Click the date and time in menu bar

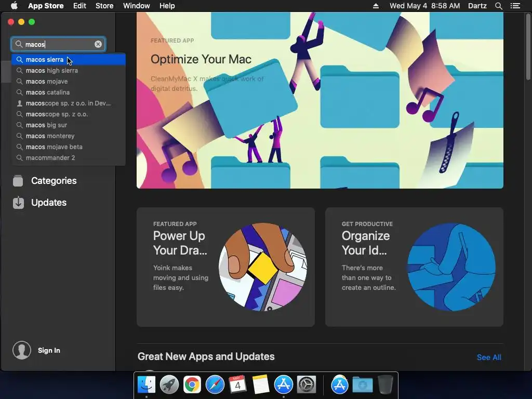424,6
